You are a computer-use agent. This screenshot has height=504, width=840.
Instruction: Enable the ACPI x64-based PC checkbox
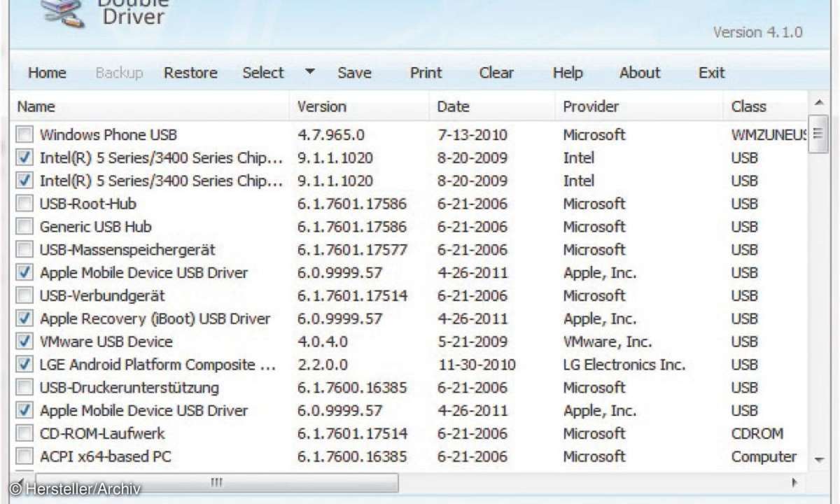click(24, 456)
